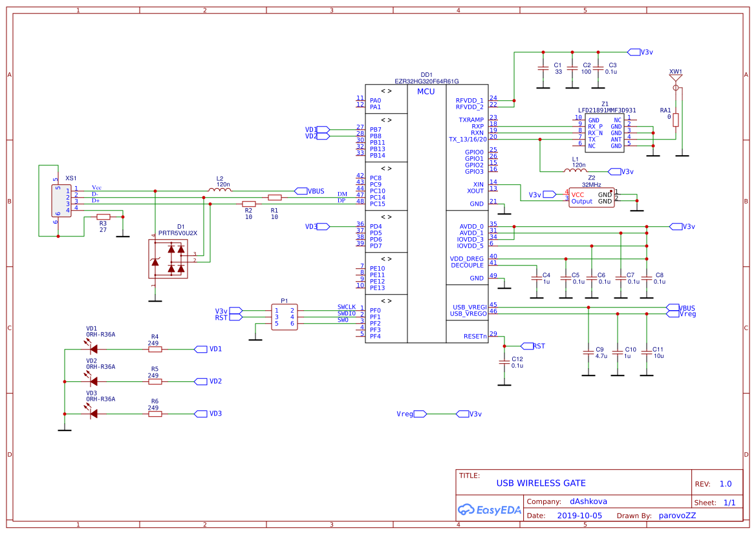
Task: Click the XOUT pin label
Action: (x=475, y=191)
